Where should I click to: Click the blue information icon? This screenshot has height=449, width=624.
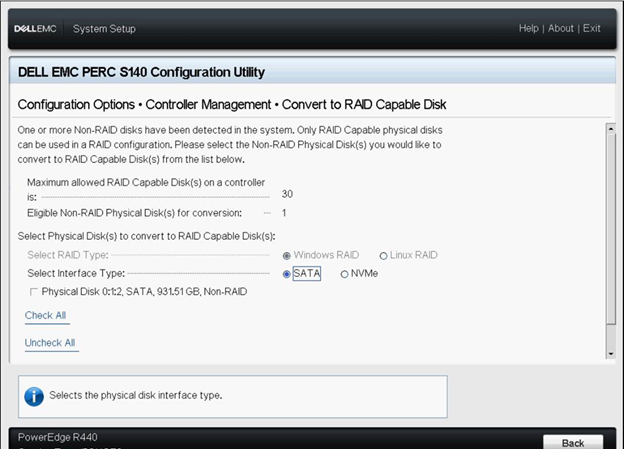click(34, 396)
